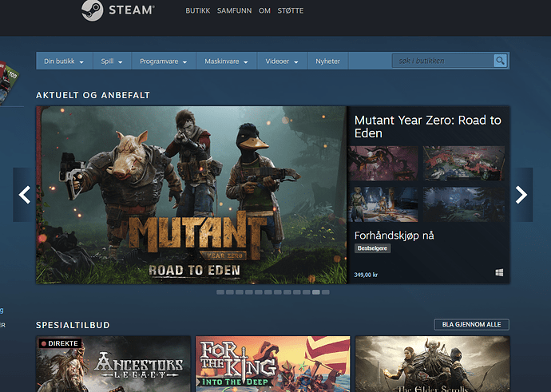The image size is (551, 392).
Task: Click the SPESIALTILBUD heading
Action: [x=73, y=325]
